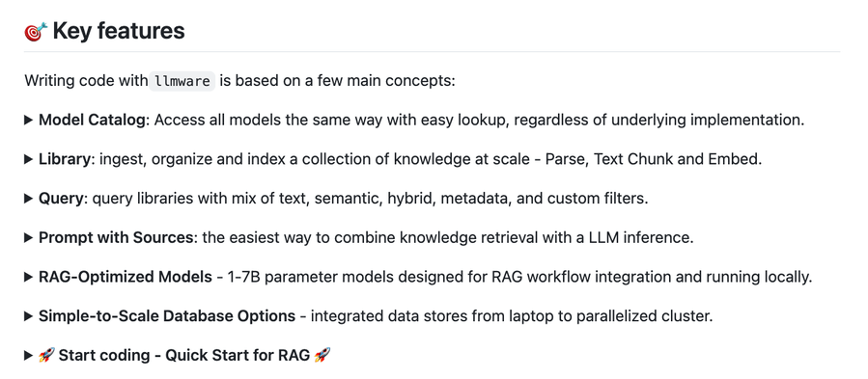
Task: Open Start coding - Quick Start for RAG
Action: point(183,355)
